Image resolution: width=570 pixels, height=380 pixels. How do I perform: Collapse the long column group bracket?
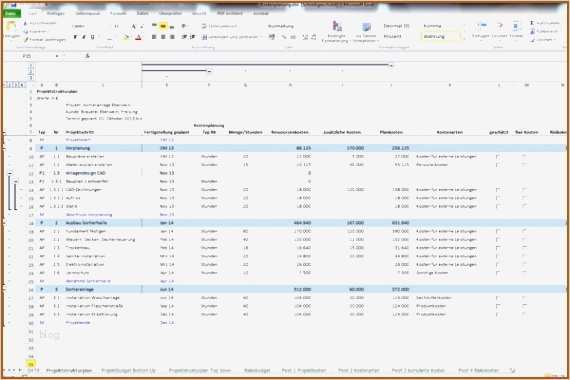point(391,66)
